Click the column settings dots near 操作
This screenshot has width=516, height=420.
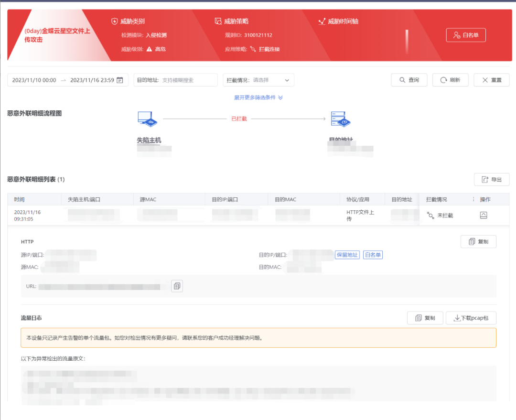(x=473, y=199)
